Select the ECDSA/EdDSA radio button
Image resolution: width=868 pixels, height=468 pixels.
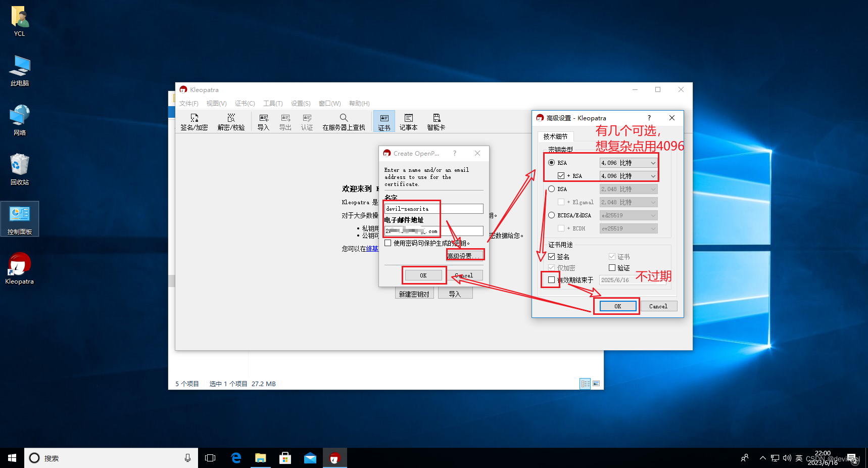point(552,215)
